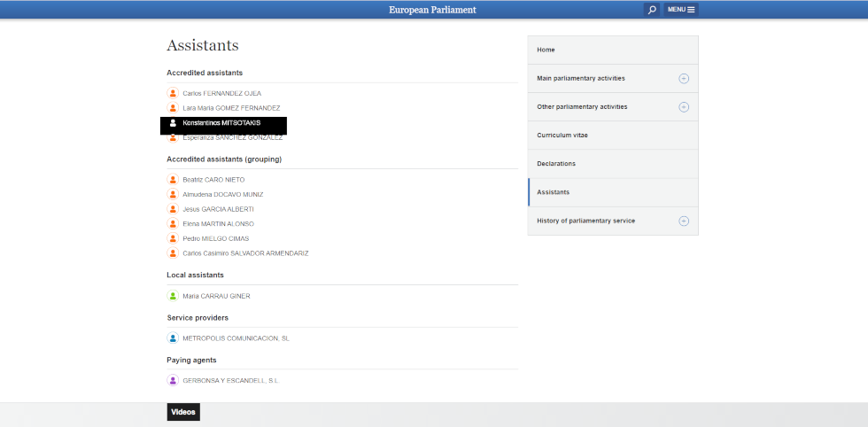Click the name Carlos Casimiro SALVADOR ARMENDARIZ
The image size is (868, 427).
246,253
